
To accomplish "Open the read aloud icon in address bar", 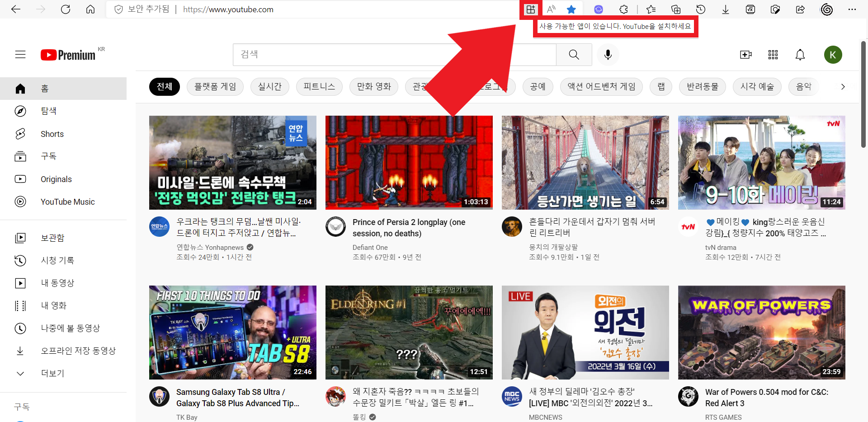I will tap(551, 9).
